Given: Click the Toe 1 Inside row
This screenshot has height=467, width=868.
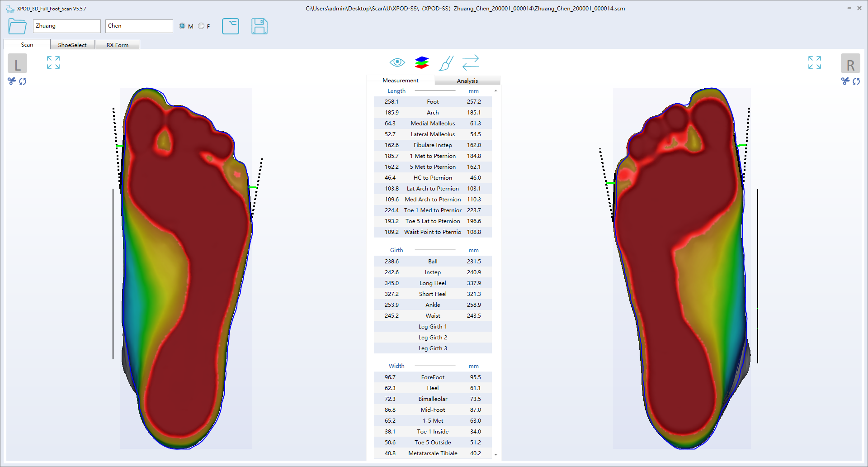Looking at the screenshot, I should [433, 432].
